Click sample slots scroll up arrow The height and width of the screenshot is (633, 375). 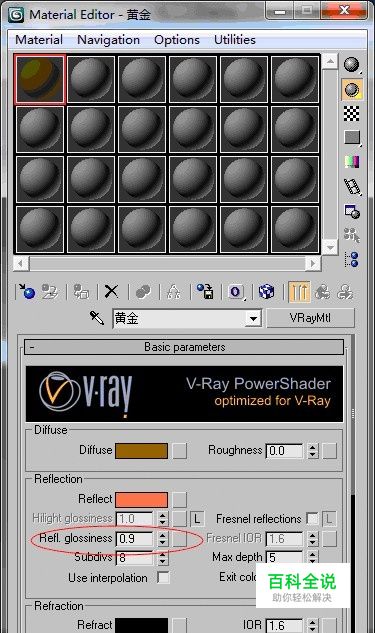330,61
